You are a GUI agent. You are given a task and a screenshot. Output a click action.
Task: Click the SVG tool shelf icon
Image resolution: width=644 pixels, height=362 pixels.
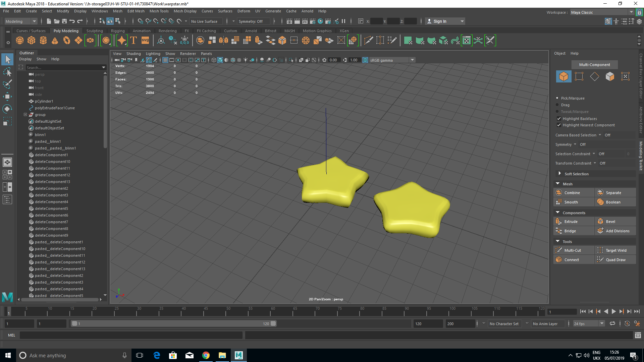pyautogui.click(x=145, y=41)
